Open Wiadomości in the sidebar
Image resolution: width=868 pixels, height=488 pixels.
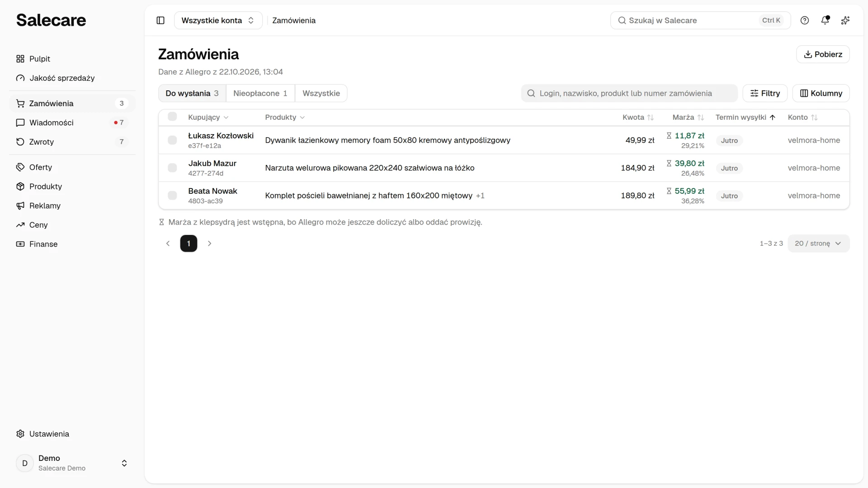(x=72, y=122)
